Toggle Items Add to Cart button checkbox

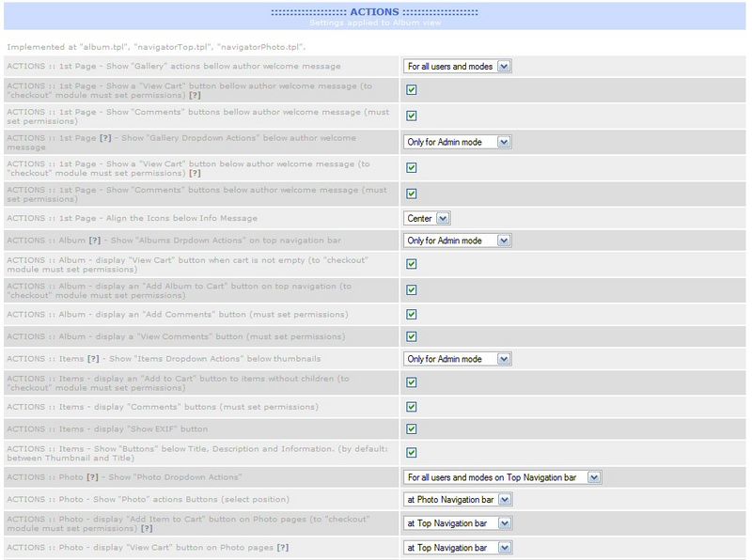click(412, 382)
